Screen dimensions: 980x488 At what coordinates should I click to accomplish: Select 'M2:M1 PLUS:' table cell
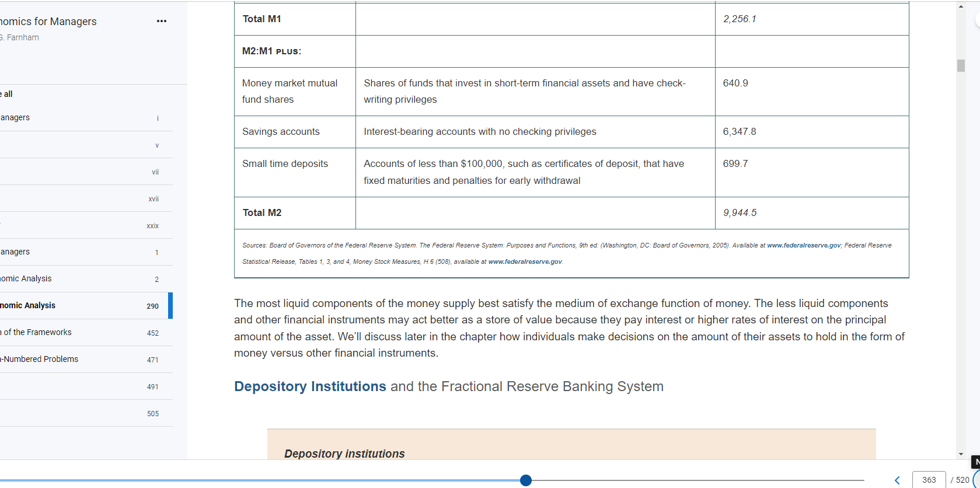tap(295, 51)
